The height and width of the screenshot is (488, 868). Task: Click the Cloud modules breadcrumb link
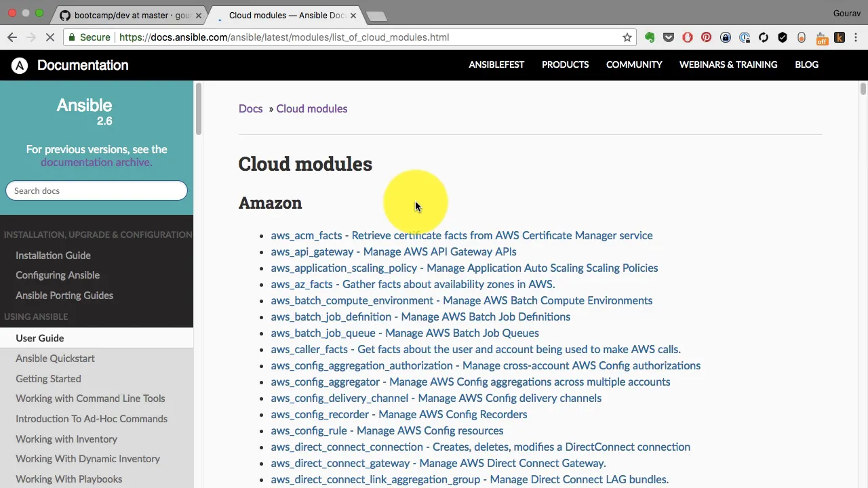pyautogui.click(x=311, y=108)
